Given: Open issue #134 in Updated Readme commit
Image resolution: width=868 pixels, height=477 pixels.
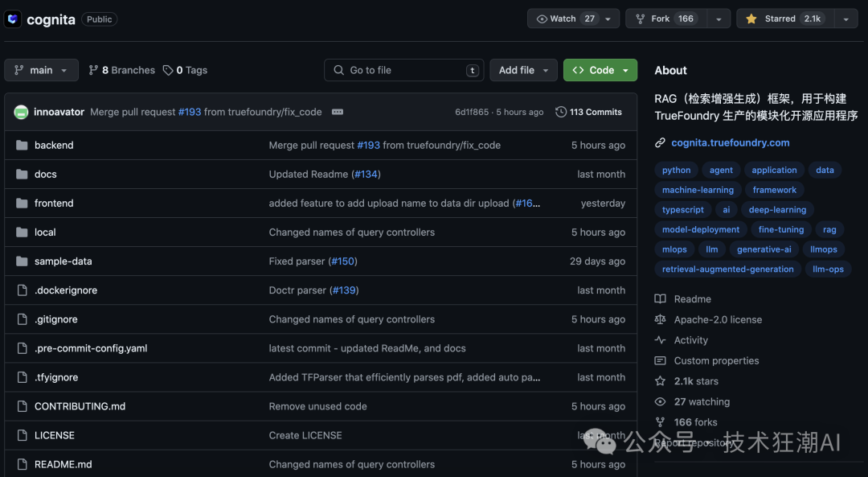Looking at the screenshot, I should pyautogui.click(x=366, y=174).
